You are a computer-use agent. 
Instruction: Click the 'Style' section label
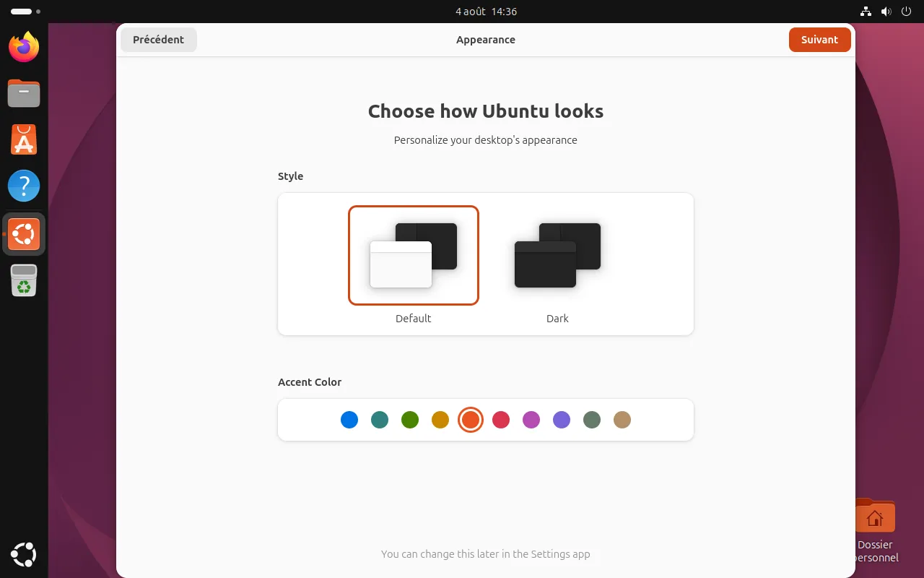point(291,176)
